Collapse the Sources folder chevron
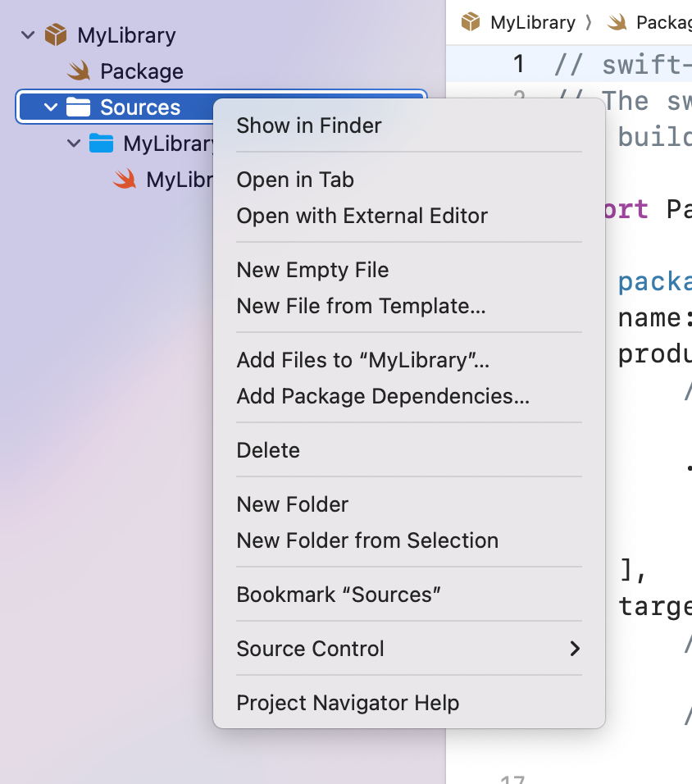The width and height of the screenshot is (692, 784). (x=51, y=107)
